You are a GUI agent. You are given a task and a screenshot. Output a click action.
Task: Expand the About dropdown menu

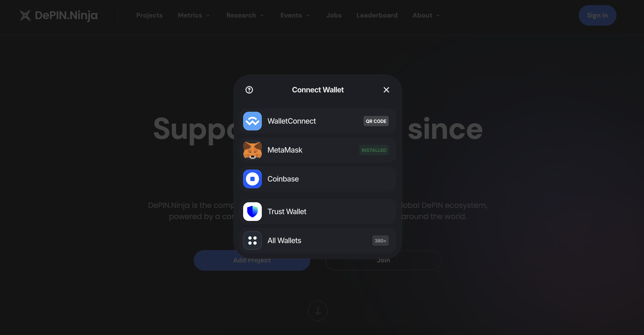(x=426, y=15)
